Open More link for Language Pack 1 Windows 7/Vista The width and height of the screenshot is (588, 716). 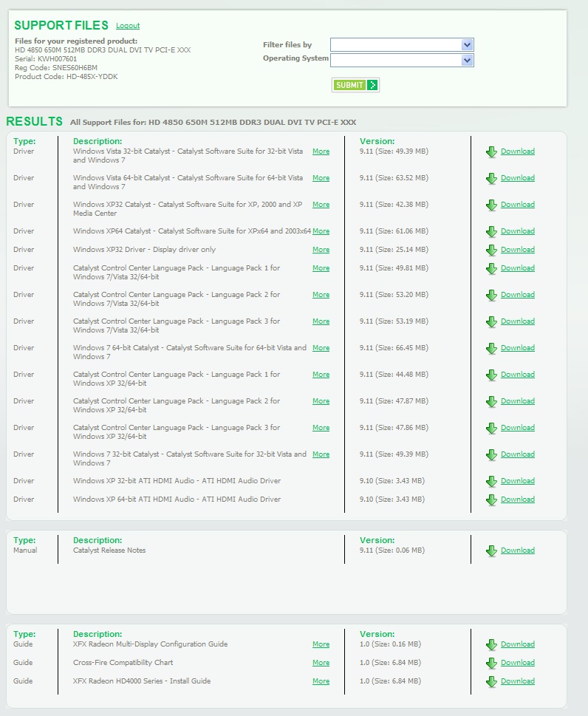pyautogui.click(x=321, y=268)
